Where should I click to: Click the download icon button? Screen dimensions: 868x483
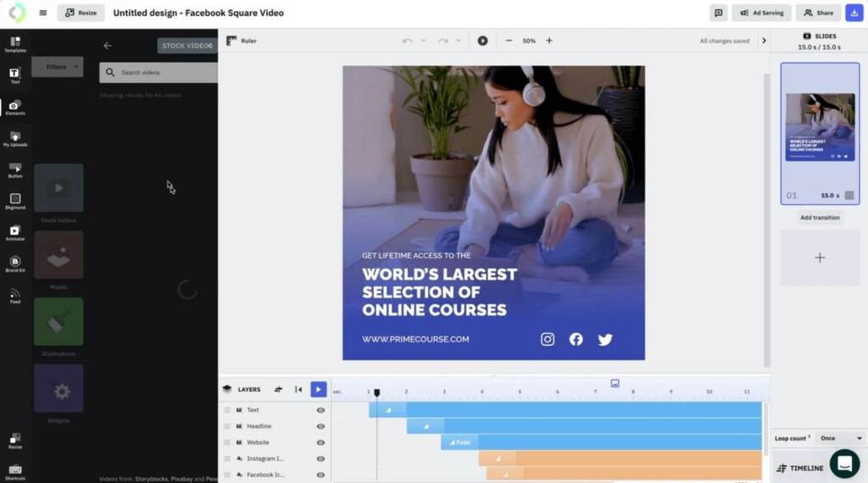click(x=854, y=13)
